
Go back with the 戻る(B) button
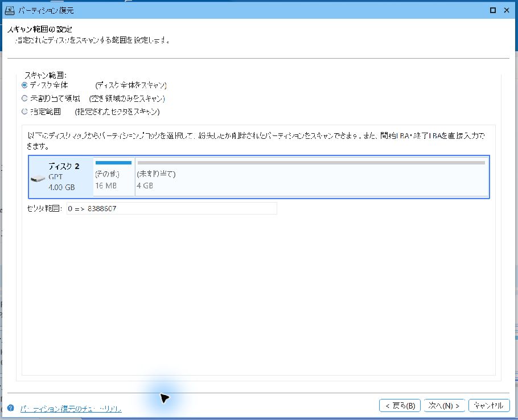(x=400, y=405)
